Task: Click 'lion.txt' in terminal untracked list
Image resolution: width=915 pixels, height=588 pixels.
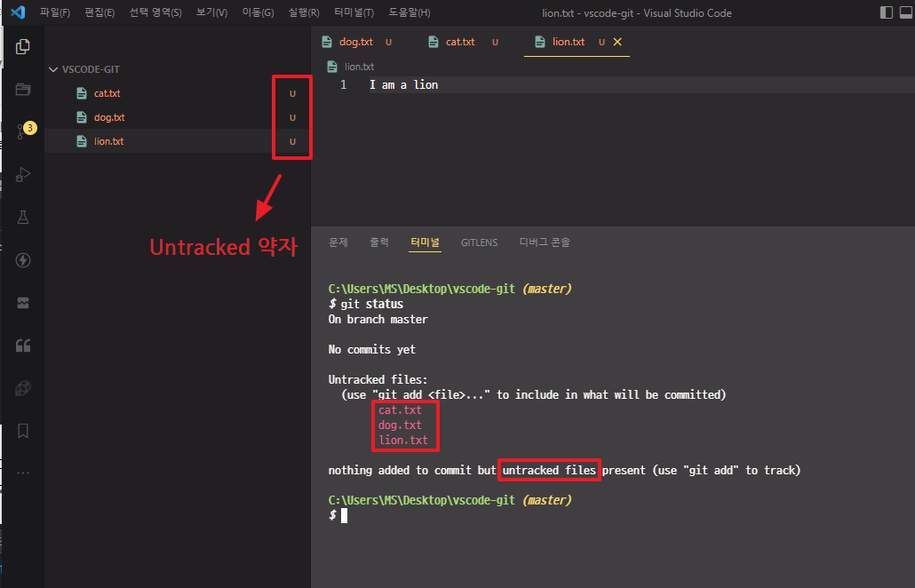Action: point(403,441)
